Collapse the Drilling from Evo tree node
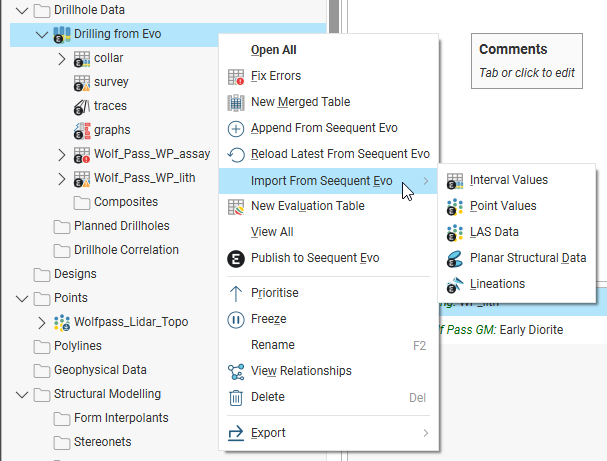Image resolution: width=607 pixels, height=461 pixels. coord(41,34)
